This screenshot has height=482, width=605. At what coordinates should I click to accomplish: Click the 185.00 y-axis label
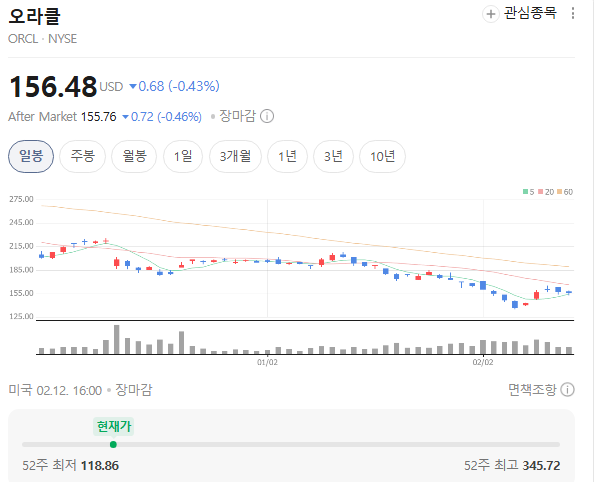click(x=21, y=270)
